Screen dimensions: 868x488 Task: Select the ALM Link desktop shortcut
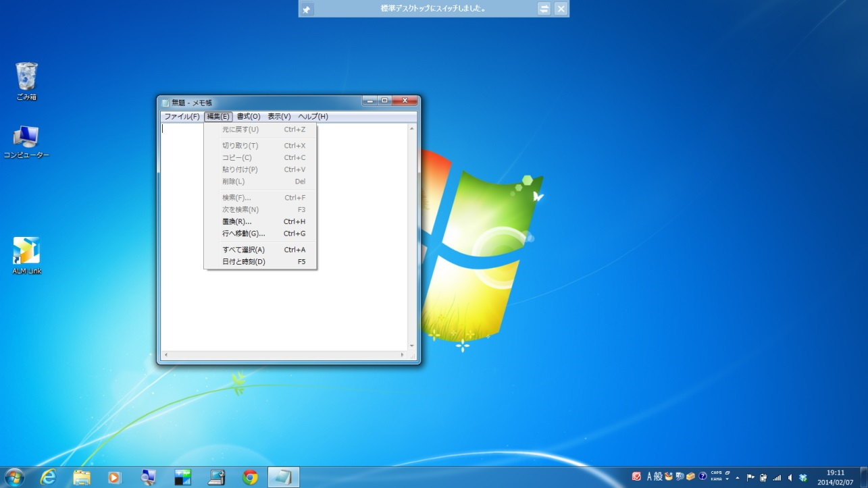tap(26, 255)
